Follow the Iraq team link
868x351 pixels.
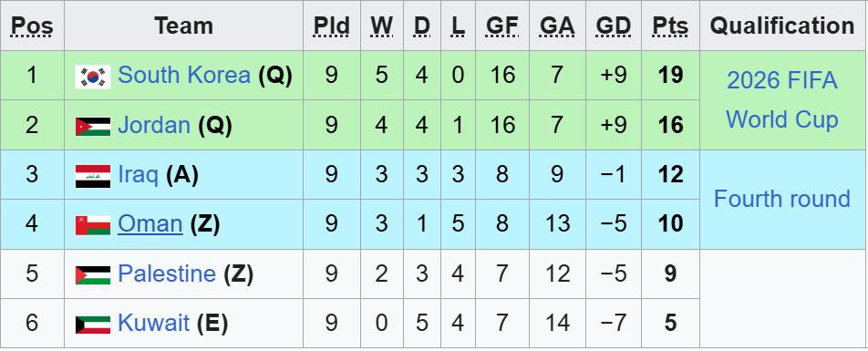pos(139,175)
